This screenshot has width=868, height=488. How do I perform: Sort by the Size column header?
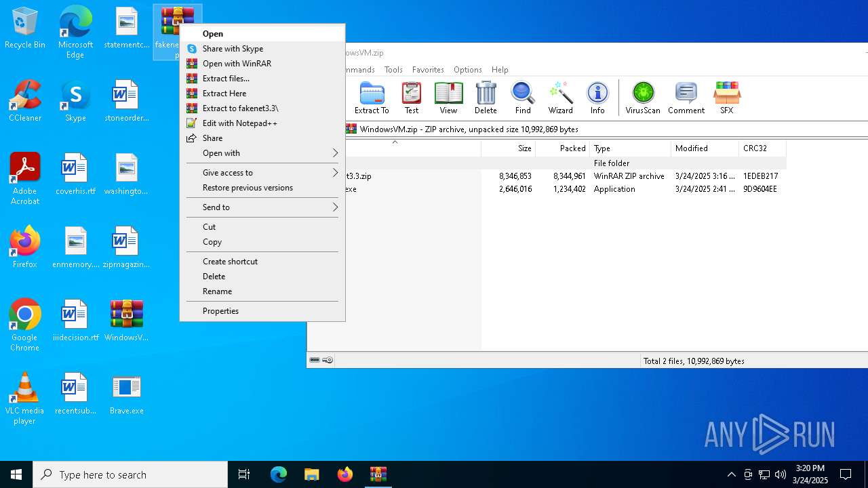(x=509, y=148)
